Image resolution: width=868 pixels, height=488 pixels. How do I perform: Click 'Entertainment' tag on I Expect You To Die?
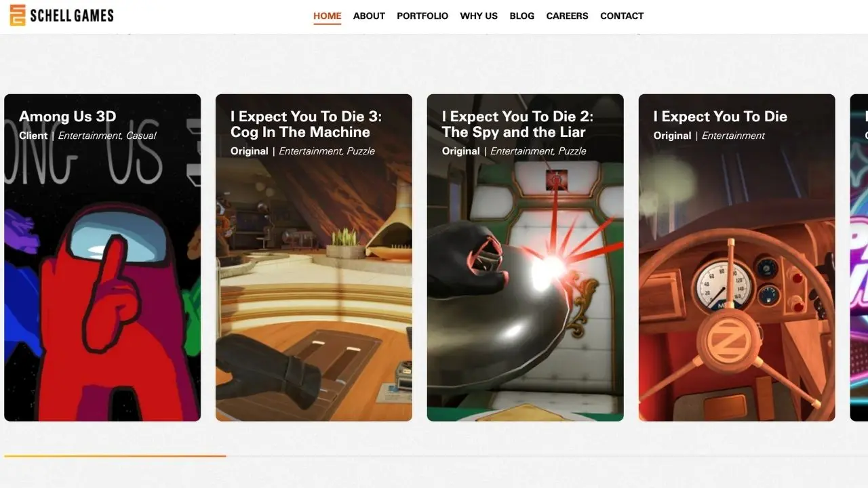tap(733, 136)
